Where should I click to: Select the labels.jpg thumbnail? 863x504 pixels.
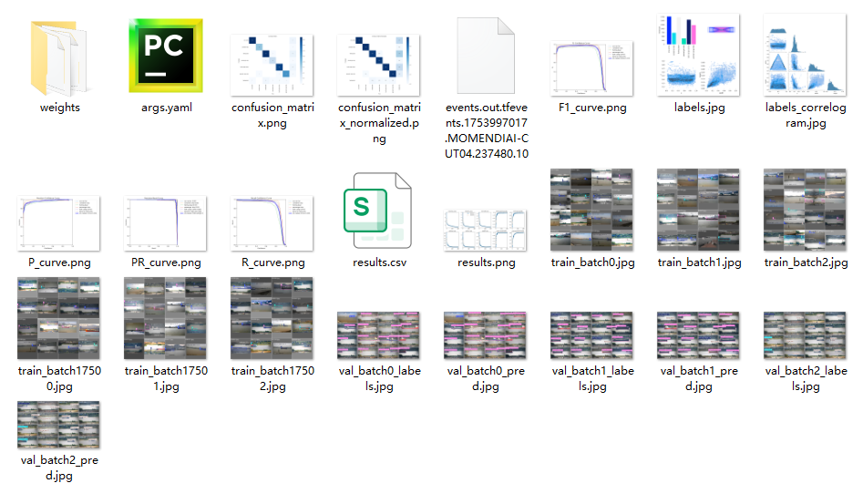[x=698, y=55]
